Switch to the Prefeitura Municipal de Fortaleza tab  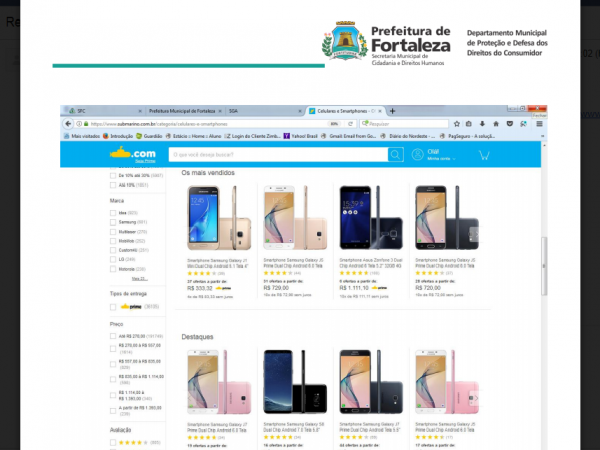(x=182, y=111)
